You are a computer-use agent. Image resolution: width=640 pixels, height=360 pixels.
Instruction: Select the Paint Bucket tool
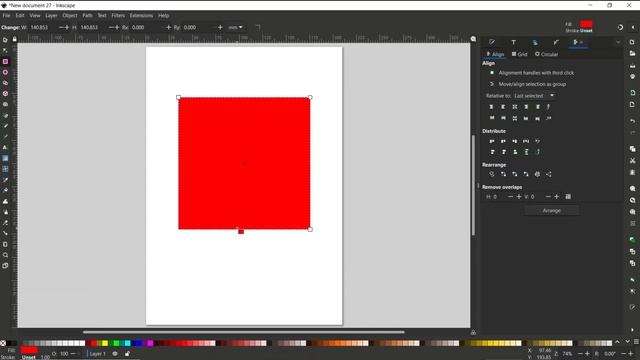[5, 191]
